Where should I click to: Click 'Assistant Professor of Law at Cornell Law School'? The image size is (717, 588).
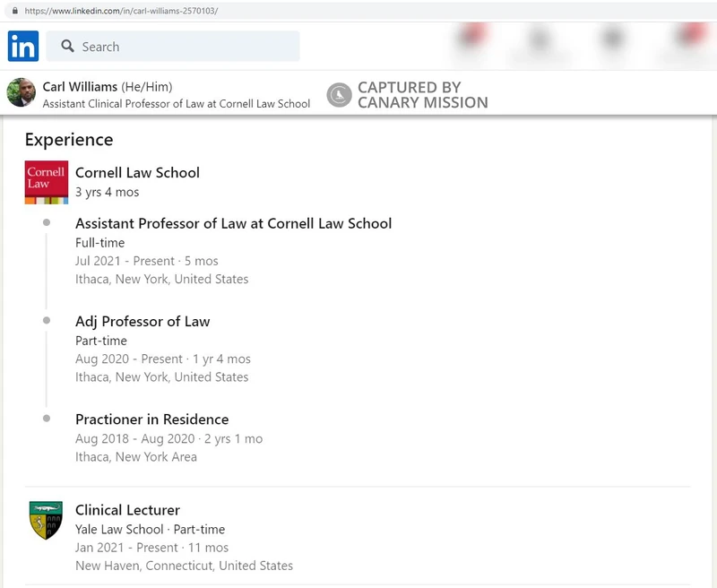(234, 223)
